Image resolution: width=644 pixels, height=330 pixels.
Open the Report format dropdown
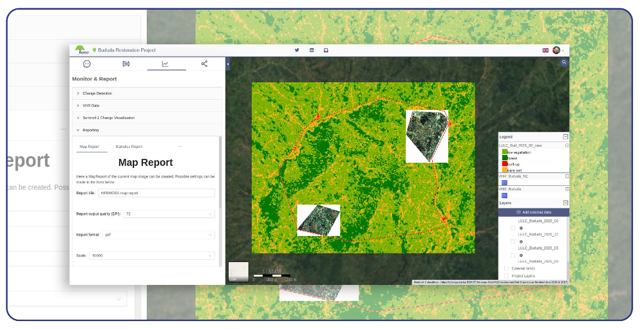[158, 235]
